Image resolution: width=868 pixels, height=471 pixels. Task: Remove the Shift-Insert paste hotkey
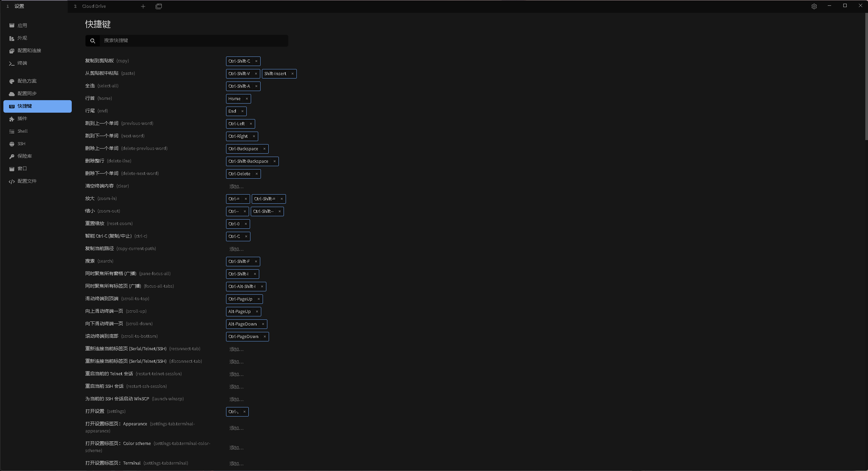(x=292, y=74)
